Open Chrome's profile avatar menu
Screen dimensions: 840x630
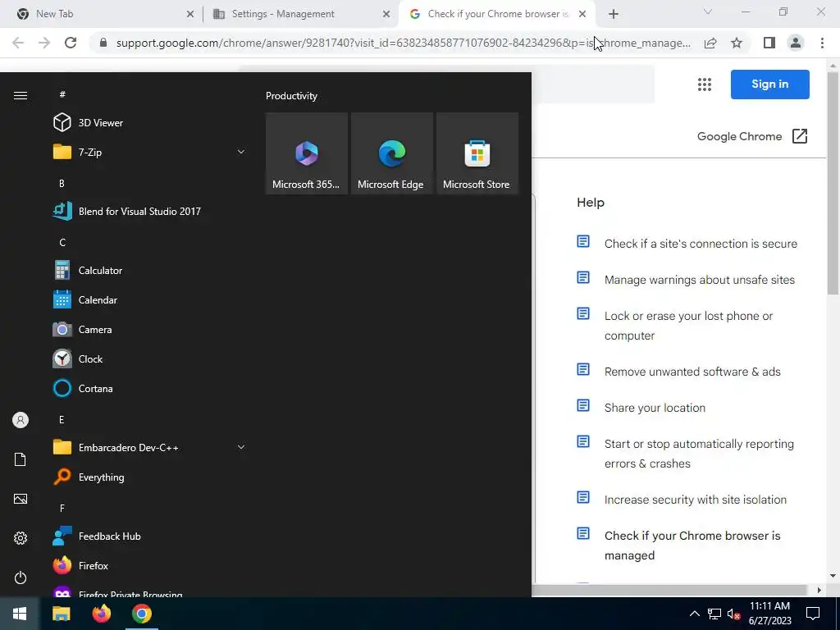(x=796, y=43)
